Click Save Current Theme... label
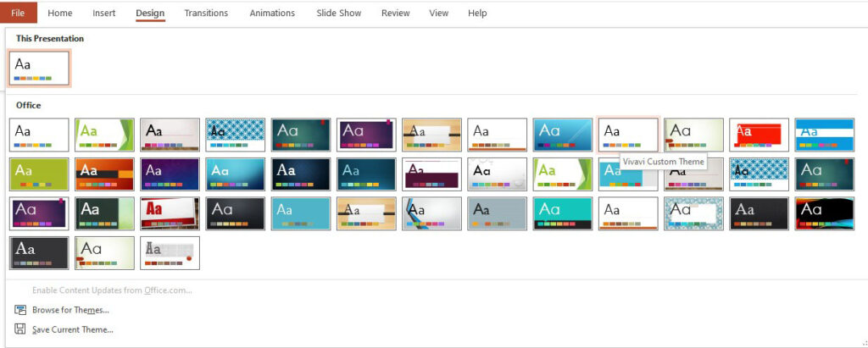 (73, 329)
